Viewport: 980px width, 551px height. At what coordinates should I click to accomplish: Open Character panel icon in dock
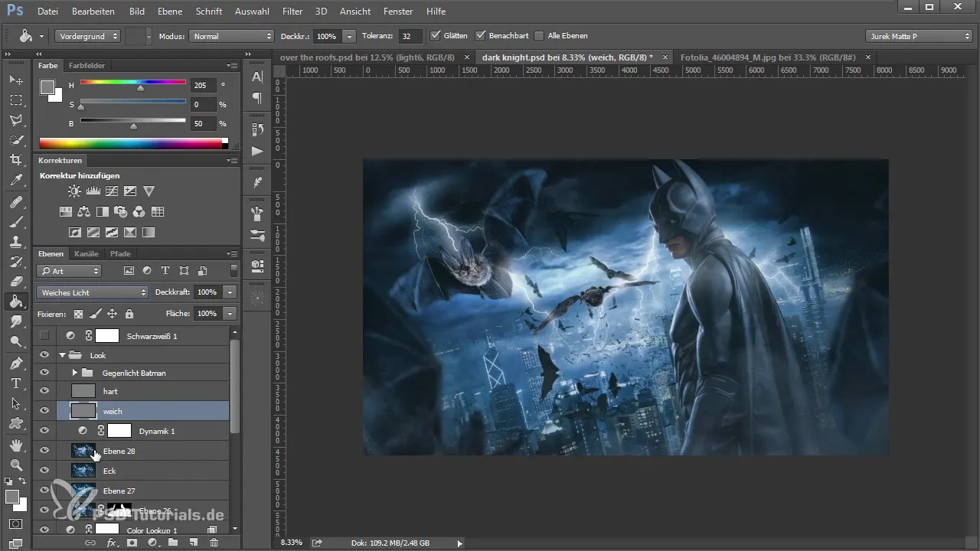coord(257,76)
